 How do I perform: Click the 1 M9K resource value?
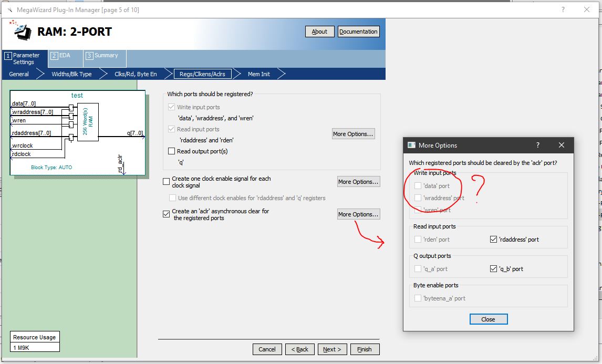click(21, 348)
